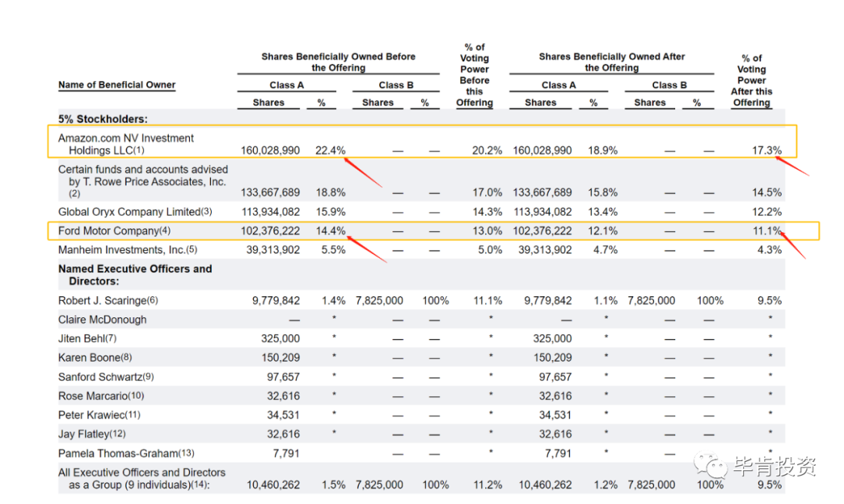Click All Executive Officers and Directors group row
The image size is (844, 504).
(x=421, y=478)
